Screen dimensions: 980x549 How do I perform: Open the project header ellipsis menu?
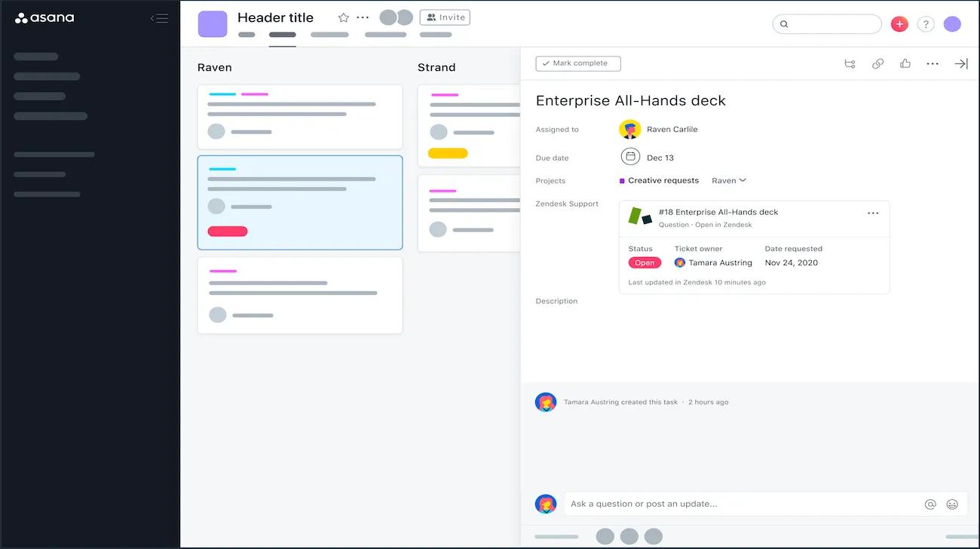tap(363, 17)
